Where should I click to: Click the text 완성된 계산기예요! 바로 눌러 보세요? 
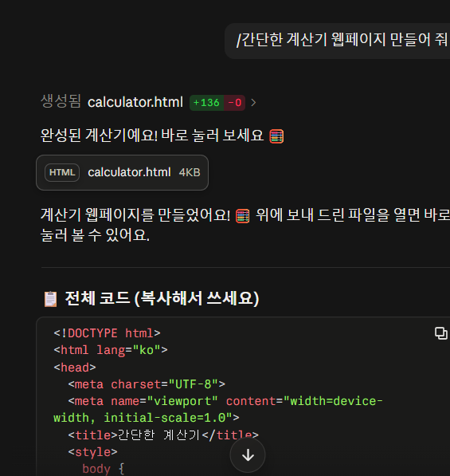pyautogui.click(x=152, y=136)
